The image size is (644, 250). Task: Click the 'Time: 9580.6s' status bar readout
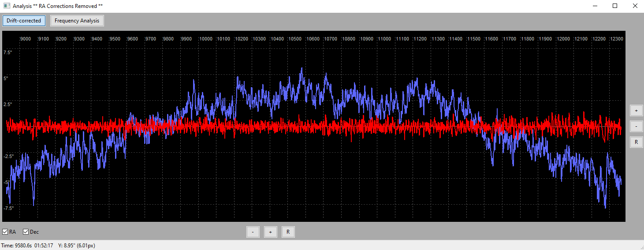[16, 246]
